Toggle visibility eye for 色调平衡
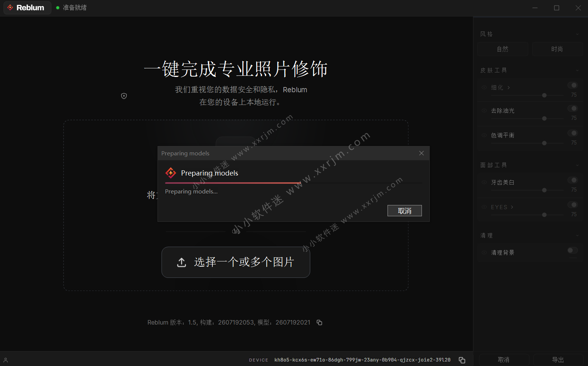This screenshot has width=588, height=366. point(484,135)
